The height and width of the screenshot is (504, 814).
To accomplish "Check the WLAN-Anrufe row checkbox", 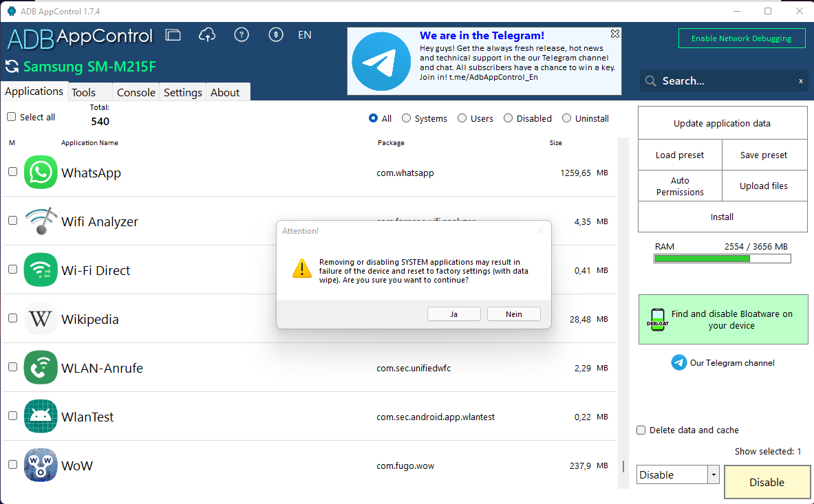I will (13, 366).
